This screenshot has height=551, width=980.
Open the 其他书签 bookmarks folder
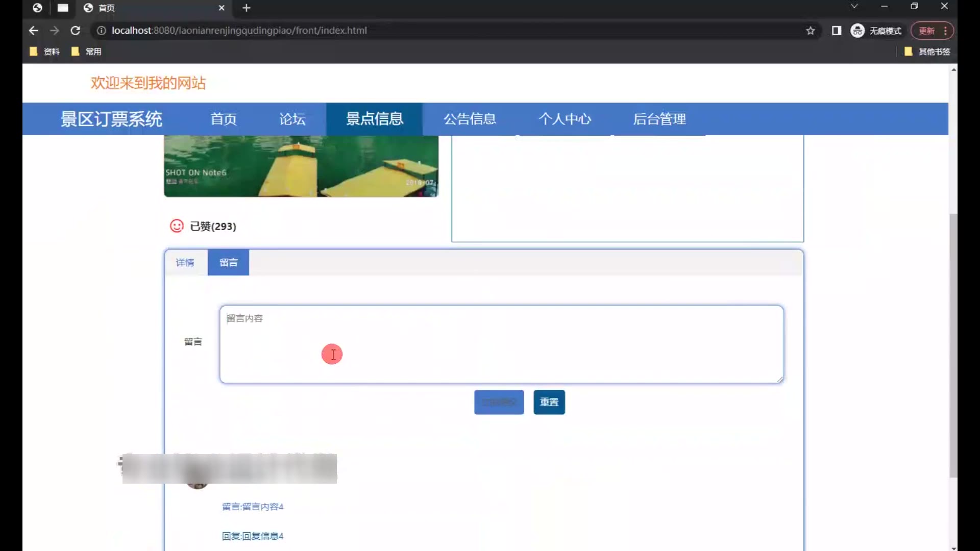(927, 52)
